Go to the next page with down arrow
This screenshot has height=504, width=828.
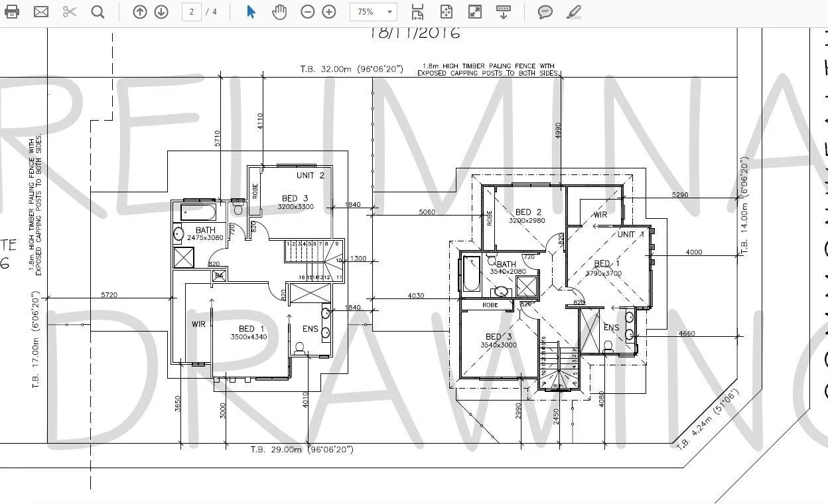(161, 12)
